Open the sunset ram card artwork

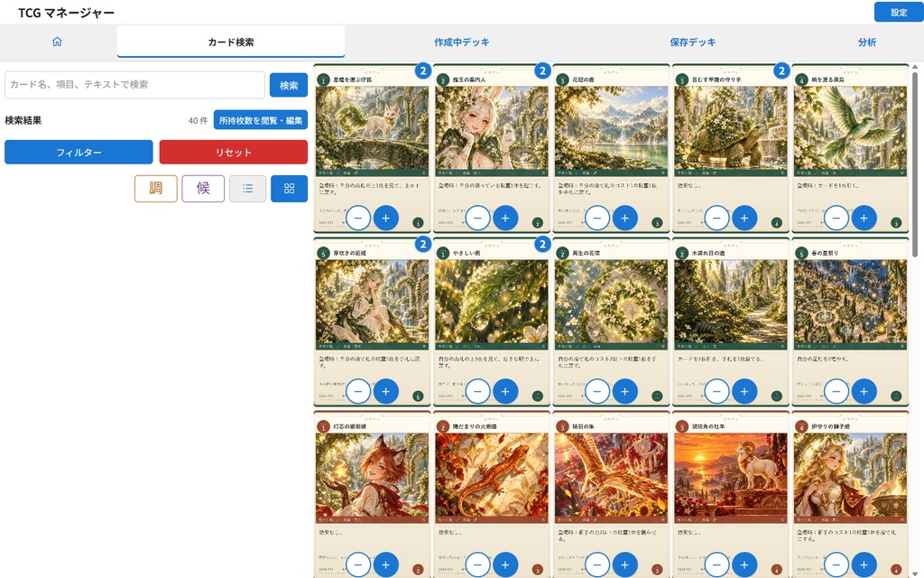pos(731,475)
